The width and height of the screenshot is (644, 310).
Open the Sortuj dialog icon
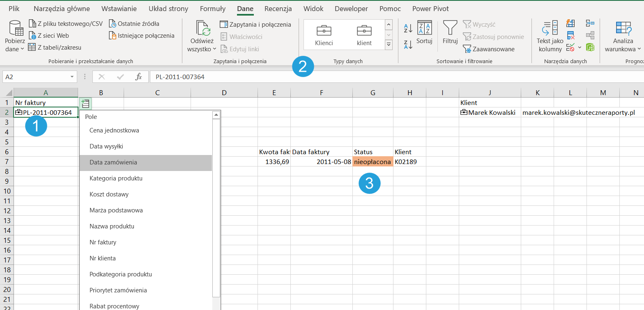pos(424,29)
